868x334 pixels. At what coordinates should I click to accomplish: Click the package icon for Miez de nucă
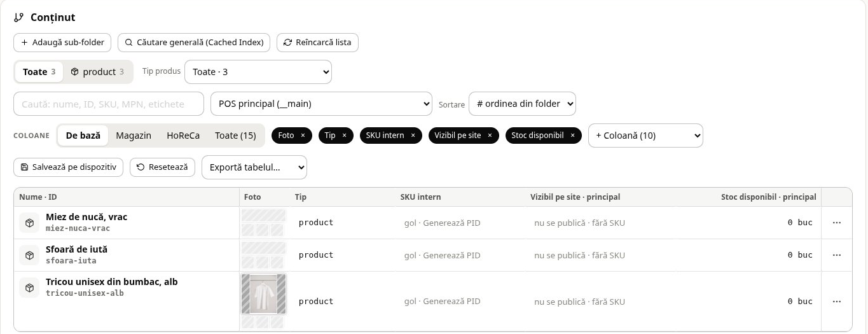(x=29, y=223)
